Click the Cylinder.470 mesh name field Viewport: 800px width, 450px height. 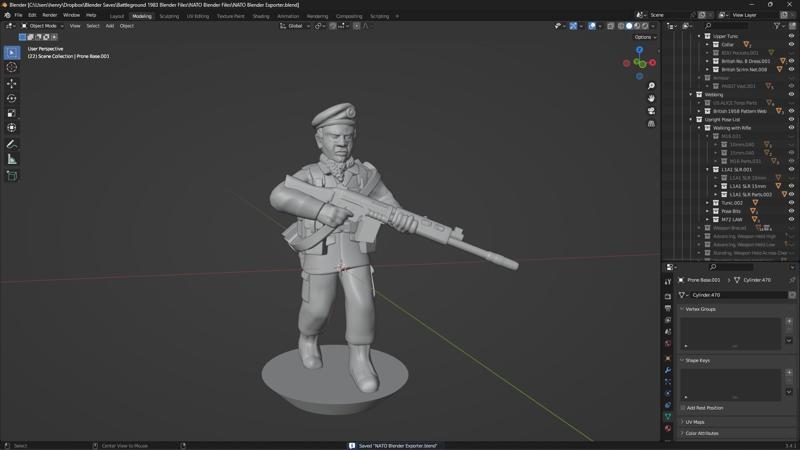[739, 295]
